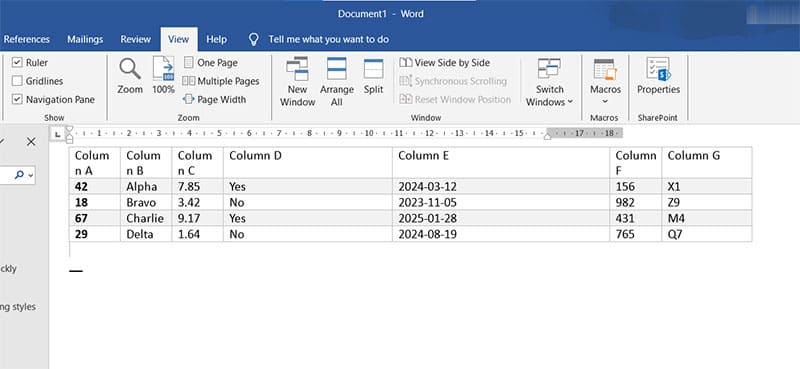Switch to One Page view
Image resolution: width=800 pixels, height=369 pixels.
point(210,63)
